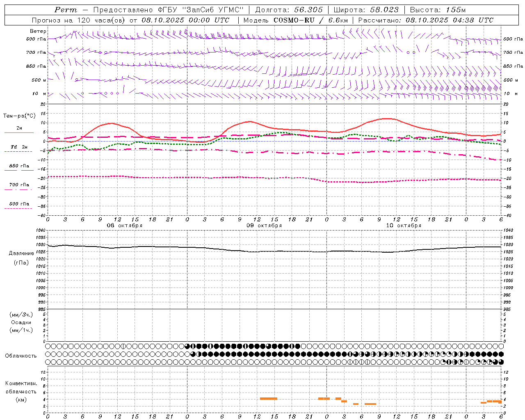Screen dimensions: 525x420
Task: Click the "08 октября" date label
Action: pos(125,226)
